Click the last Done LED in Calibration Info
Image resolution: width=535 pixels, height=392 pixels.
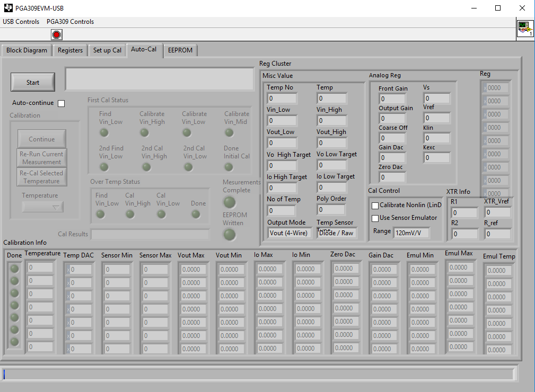pyautogui.click(x=14, y=342)
